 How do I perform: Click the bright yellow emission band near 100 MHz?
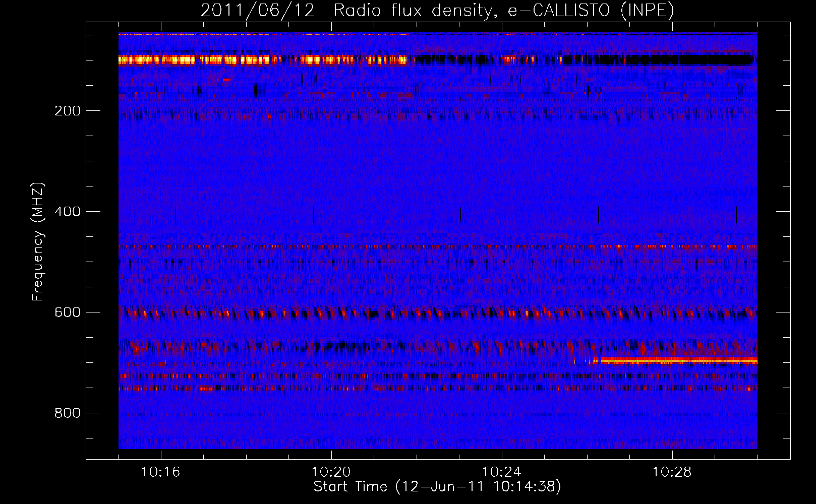[262, 60]
